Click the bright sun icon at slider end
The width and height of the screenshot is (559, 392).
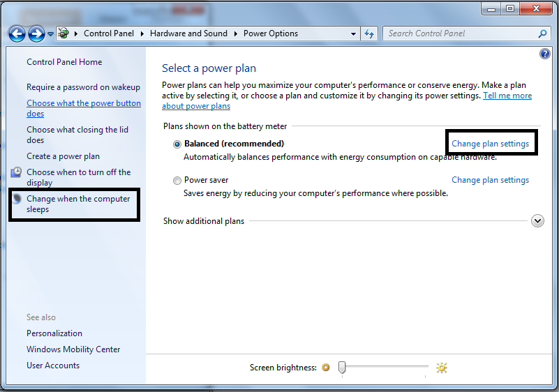[441, 368]
